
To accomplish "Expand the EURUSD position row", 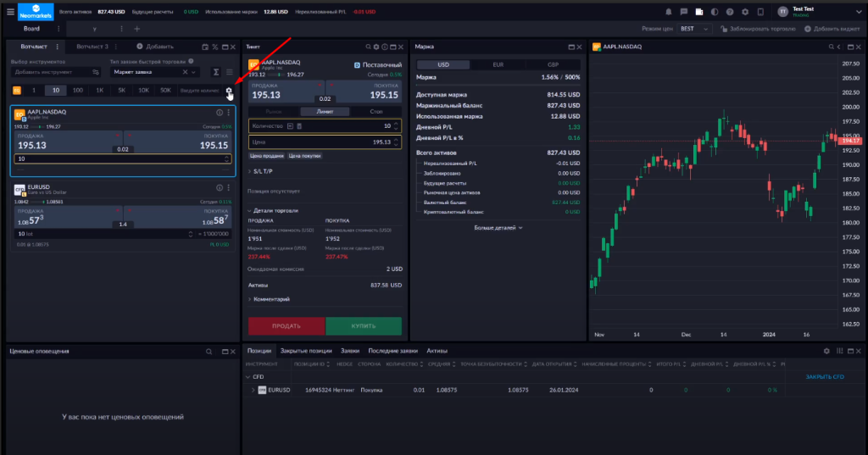I will coord(253,391).
